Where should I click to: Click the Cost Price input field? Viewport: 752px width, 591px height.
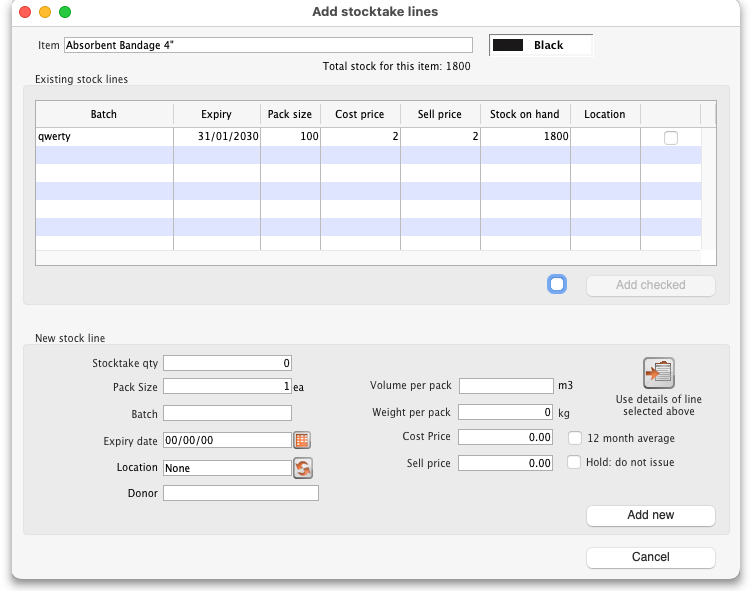[x=506, y=437]
